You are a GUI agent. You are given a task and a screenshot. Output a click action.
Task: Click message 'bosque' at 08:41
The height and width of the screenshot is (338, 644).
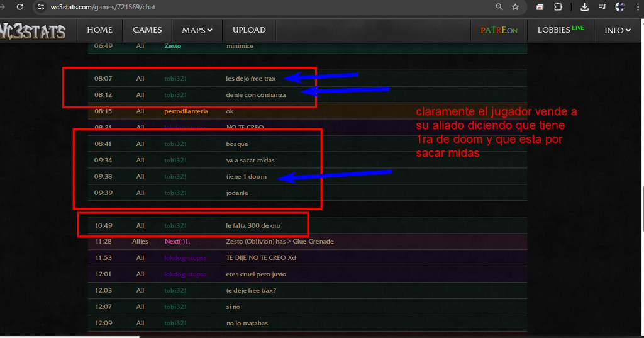pyautogui.click(x=236, y=144)
